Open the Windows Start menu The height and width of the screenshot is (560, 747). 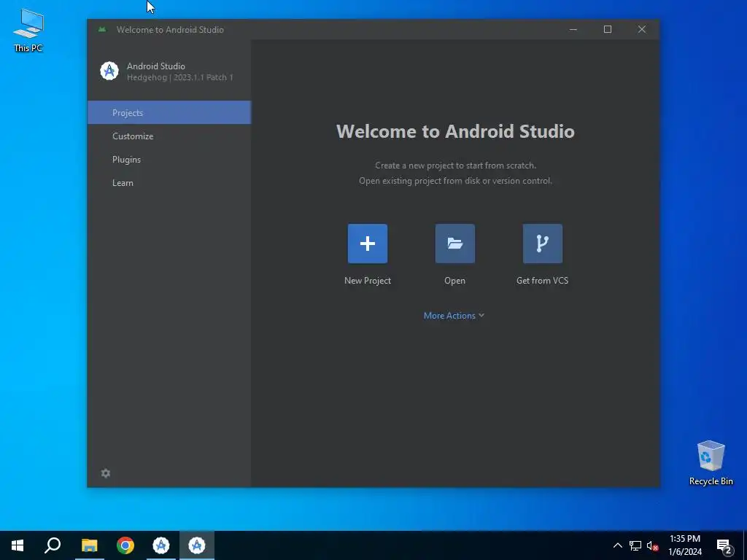tap(18, 545)
